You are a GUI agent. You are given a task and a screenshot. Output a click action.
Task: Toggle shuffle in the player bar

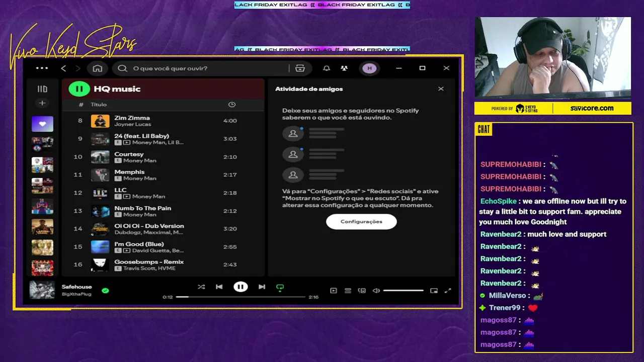click(201, 287)
